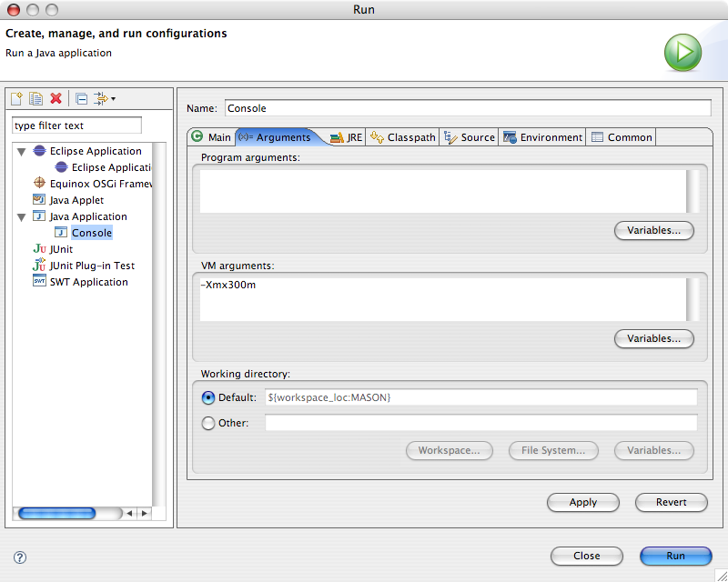Open help via question mark icon

coord(20,557)
